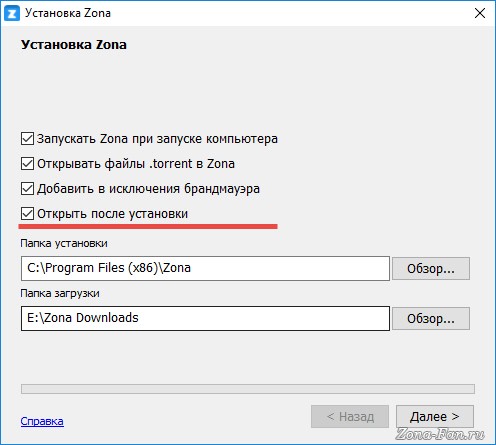Click the disabled '< Назад' button
This screenshot has height=445, width=496.
(350, 416)
